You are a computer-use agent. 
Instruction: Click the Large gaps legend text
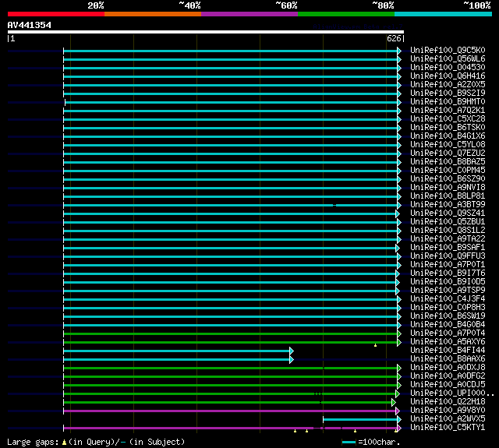click(x=96, y=443)
